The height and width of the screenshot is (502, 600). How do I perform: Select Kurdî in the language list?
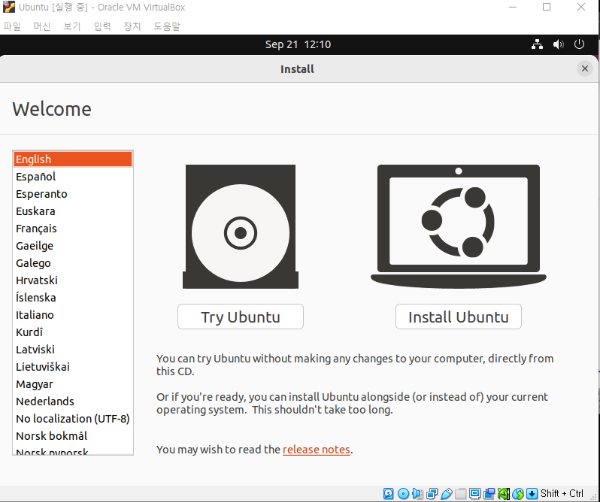(73, 332)
